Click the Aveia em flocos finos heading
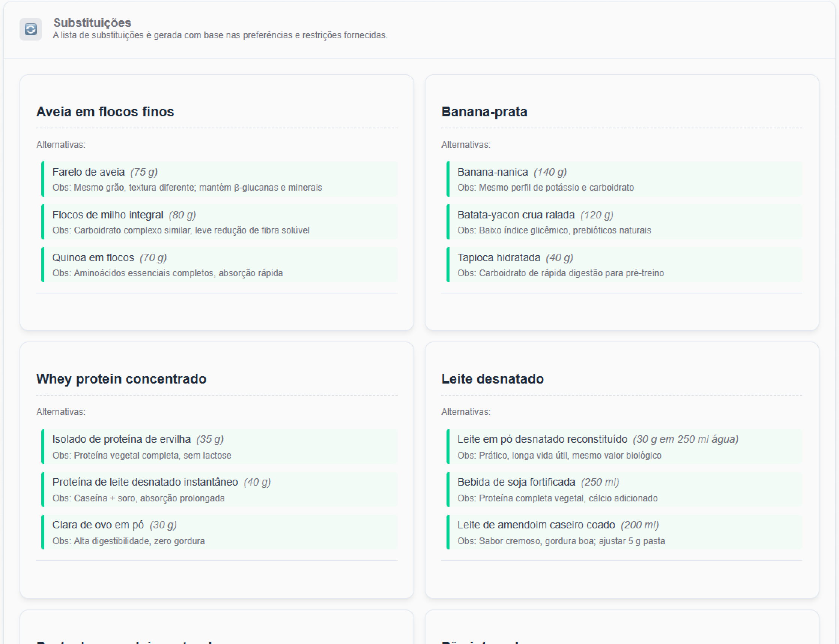Viewport: 839px width, 644px height. [x=105, y=111]
